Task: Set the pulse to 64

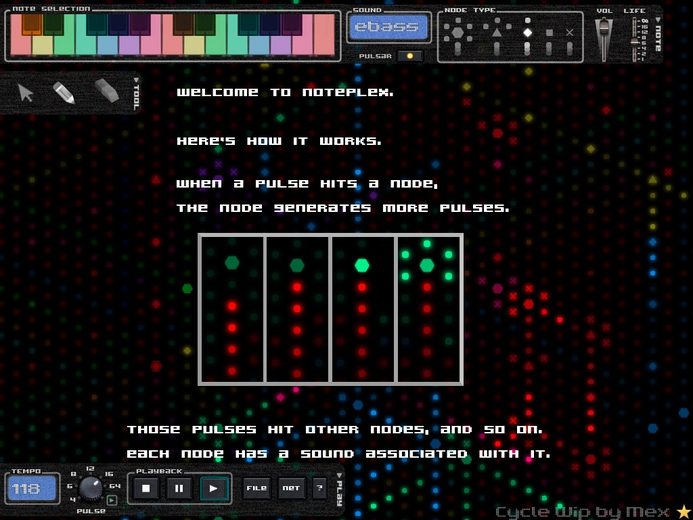Action: [115, 486]
